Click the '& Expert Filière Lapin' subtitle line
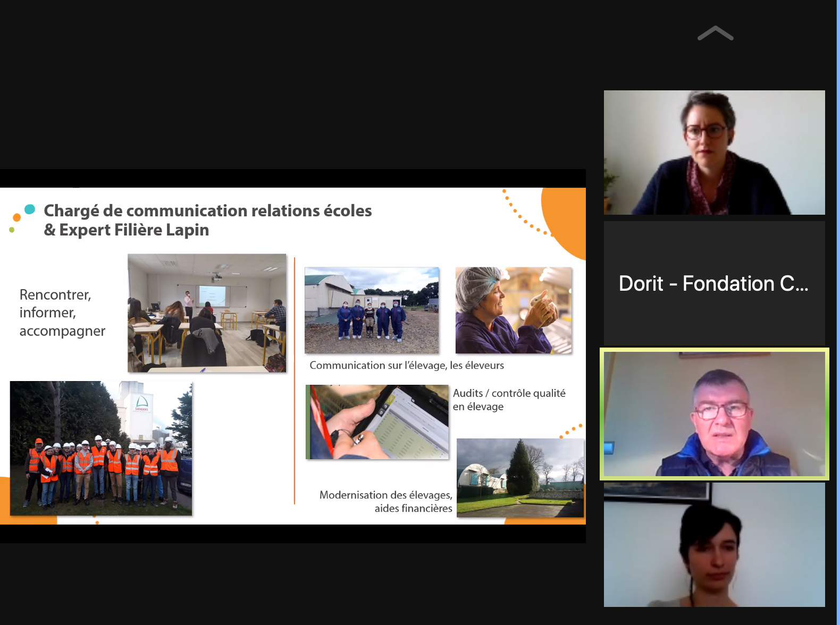 pyautogui.click(x=127, y=230)
